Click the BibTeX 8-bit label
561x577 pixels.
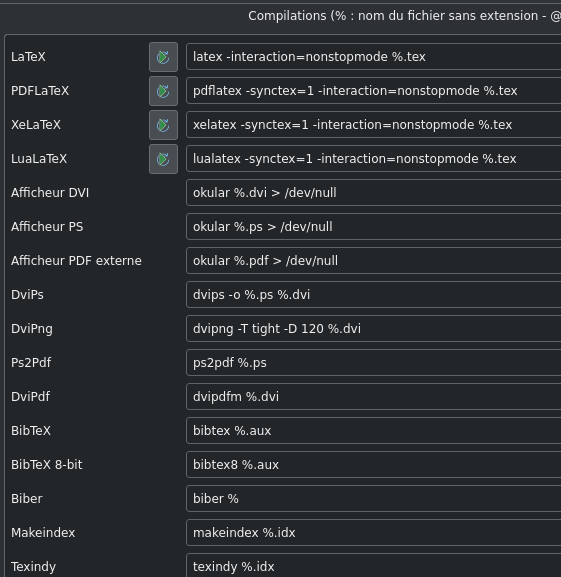[47, 465]
